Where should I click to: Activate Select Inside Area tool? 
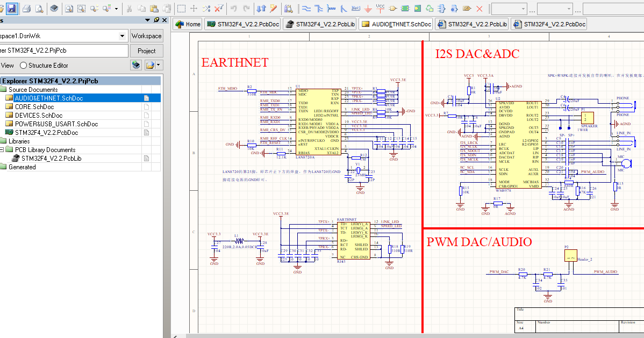[181, 8]
